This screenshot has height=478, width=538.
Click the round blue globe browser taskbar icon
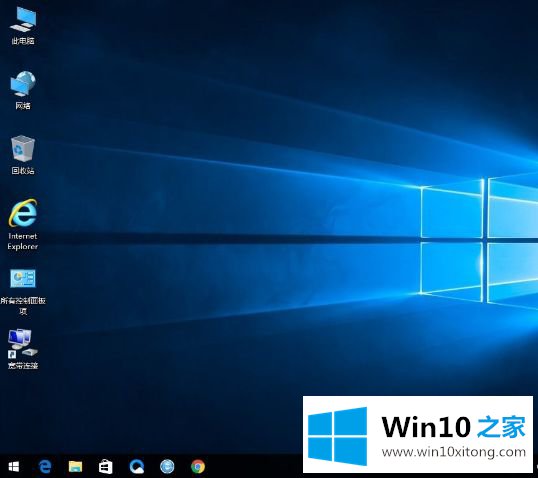167,467
